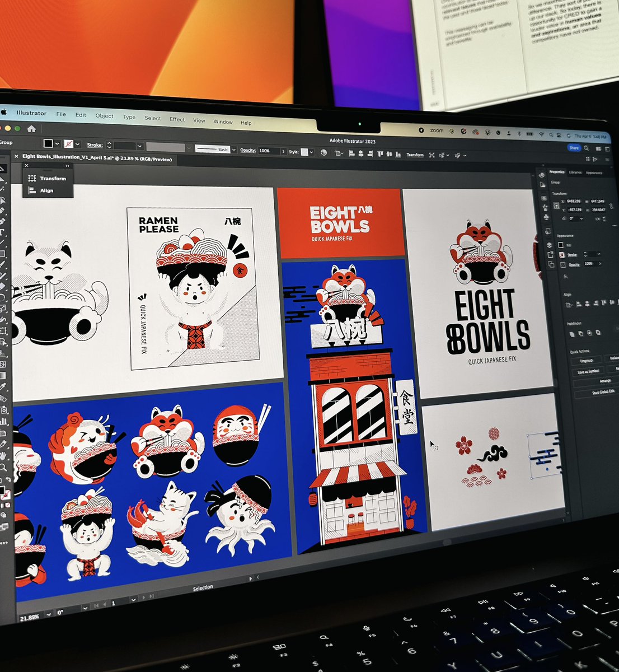Click Pathfinder Intersect icon
Viewport: 619px width, 672px height.
point(589,333)
